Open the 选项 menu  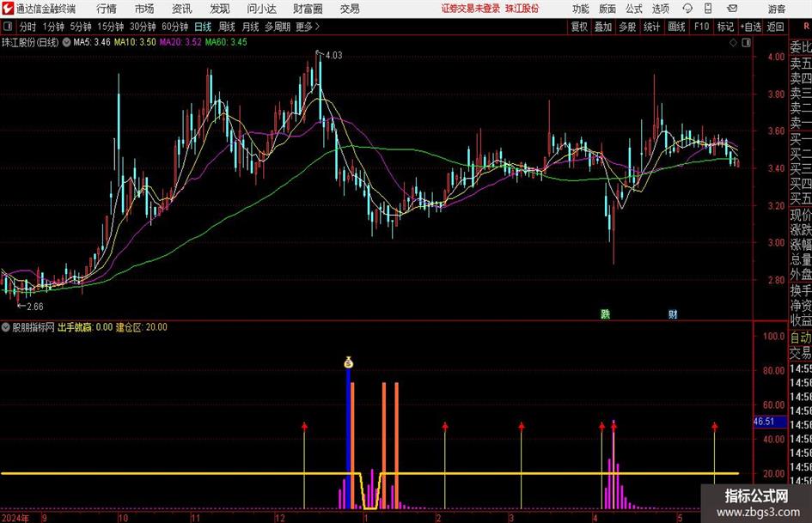[660, 9]
